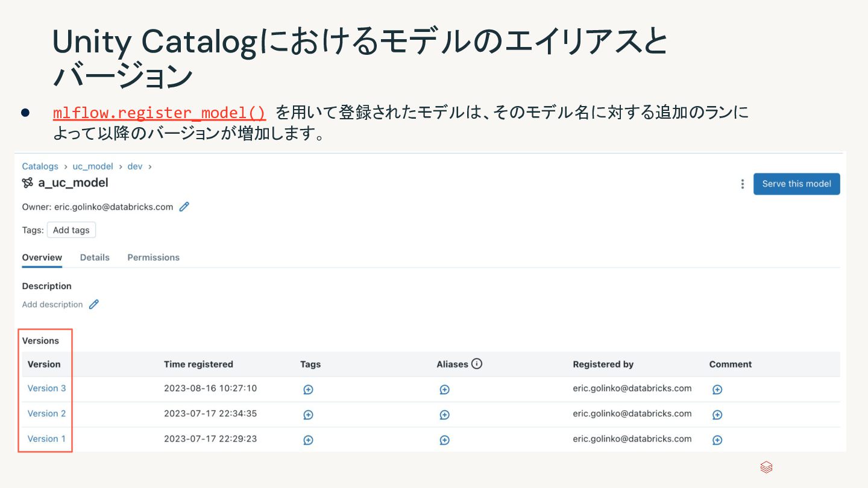Add a tag to Version 3
The width and height of the screenshot is (868, 488).
(308, 389)
